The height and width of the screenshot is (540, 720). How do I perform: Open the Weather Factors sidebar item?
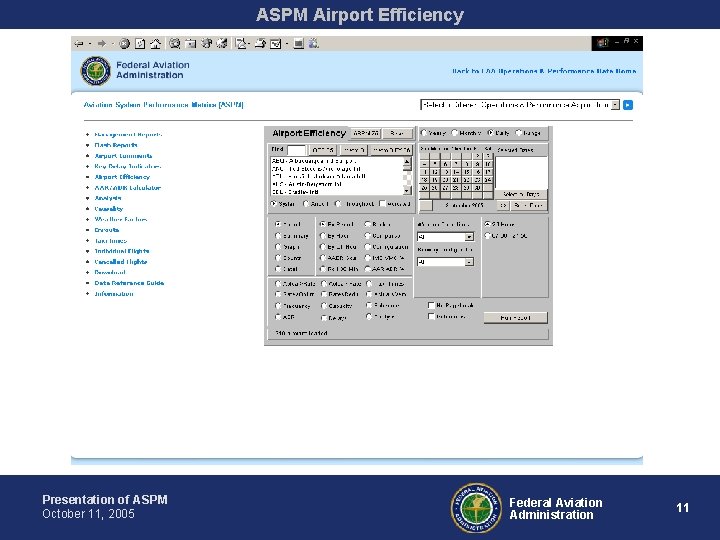click(121, 219)
